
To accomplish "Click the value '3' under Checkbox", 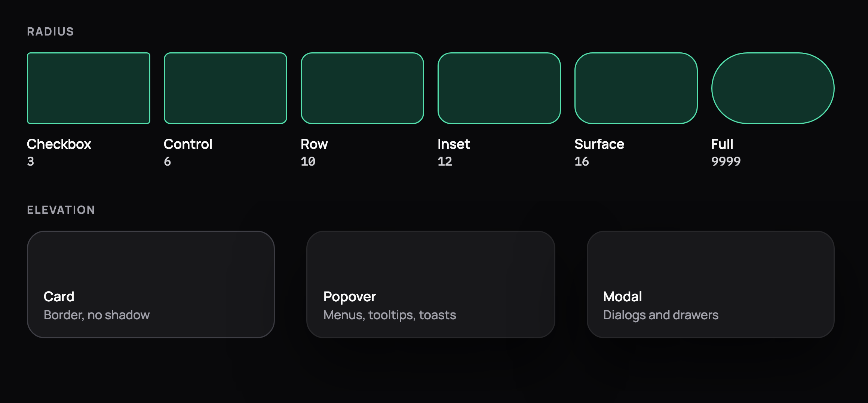I will [31, 161].
